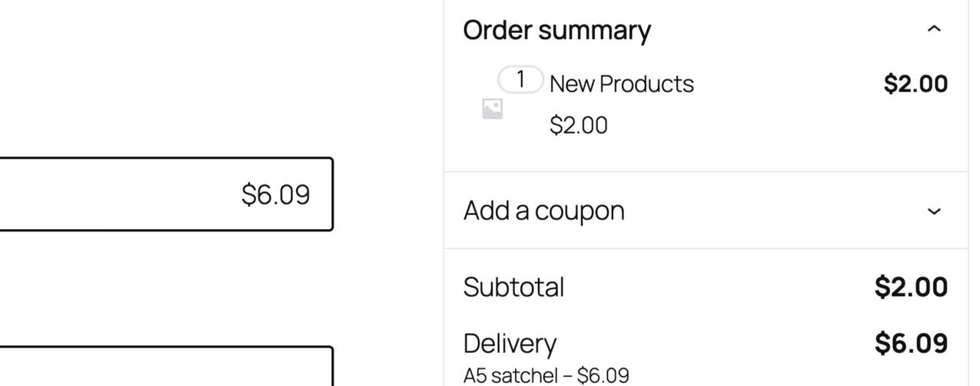Click the quantity badge showing 1
This screenshot has height=386, width=980.
pos(520,79)
